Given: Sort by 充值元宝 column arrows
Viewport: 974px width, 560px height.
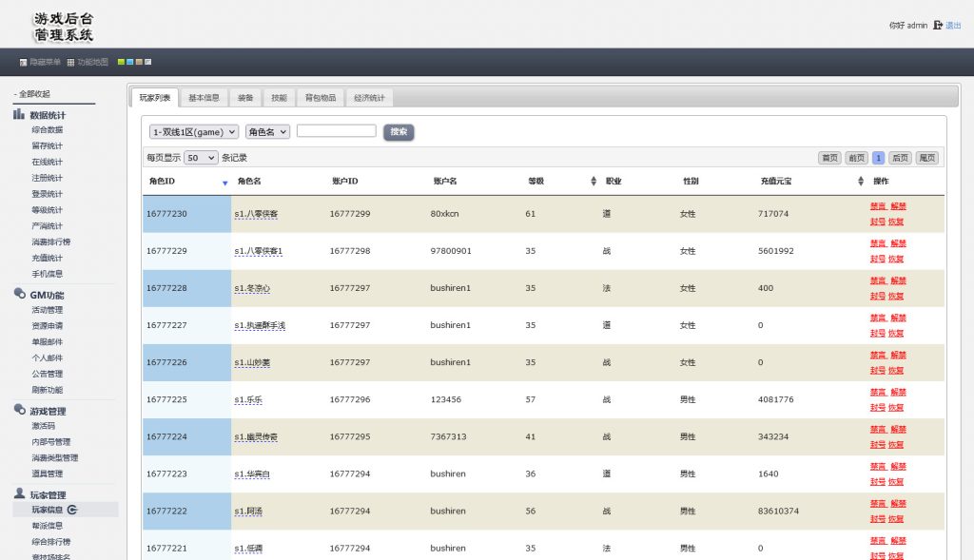Looking at the screenshot, I should click(x=860, y=182).
